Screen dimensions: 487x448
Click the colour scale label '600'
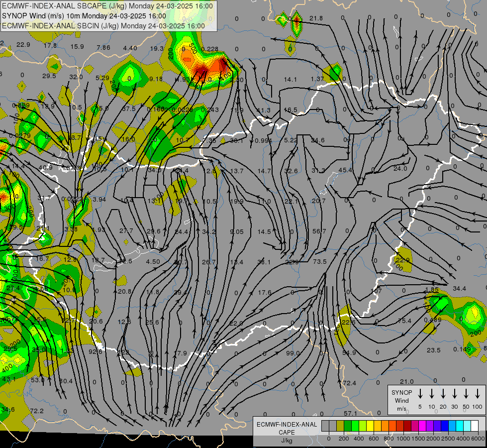pyautogui.click(x=373, y=439)
